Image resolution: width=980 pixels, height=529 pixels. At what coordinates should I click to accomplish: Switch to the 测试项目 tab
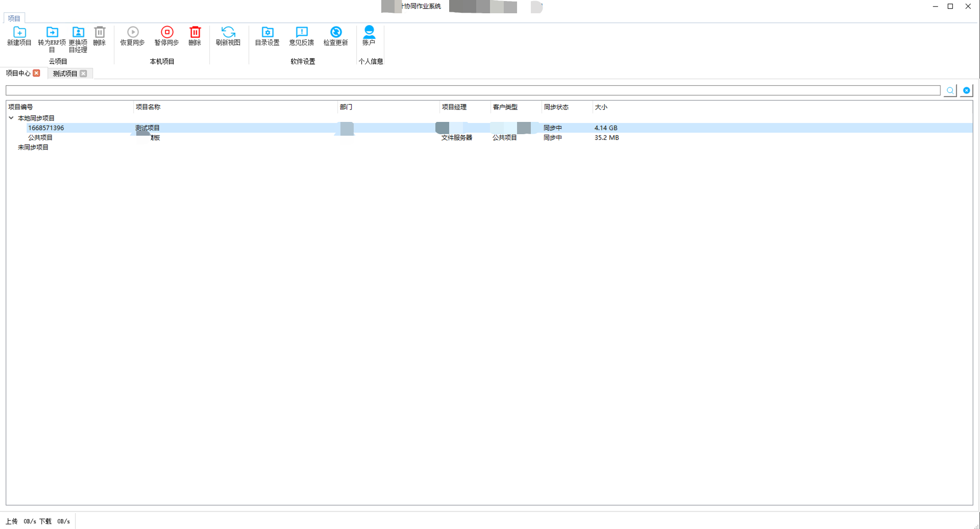click(x=65, y=73)
